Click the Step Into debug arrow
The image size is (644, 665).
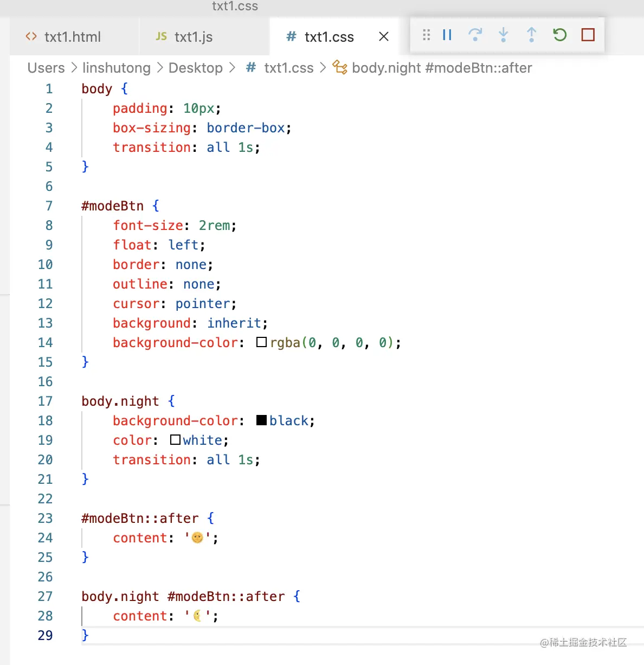pos(503,35)
